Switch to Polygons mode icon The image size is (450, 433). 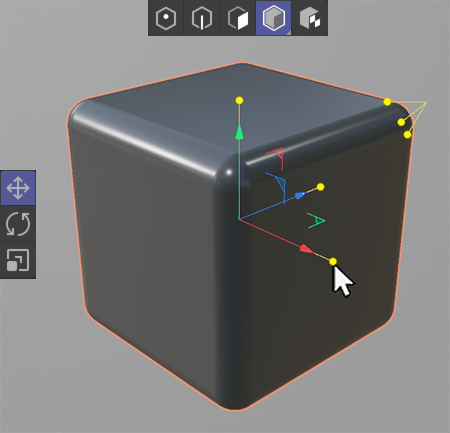238,18
